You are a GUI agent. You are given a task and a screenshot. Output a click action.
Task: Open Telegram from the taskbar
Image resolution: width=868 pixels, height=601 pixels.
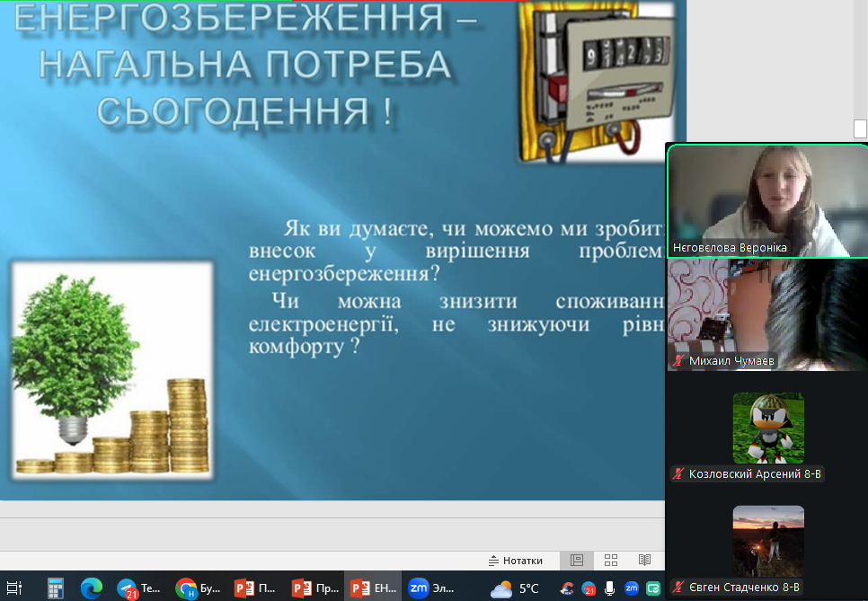tap(139, 588)
